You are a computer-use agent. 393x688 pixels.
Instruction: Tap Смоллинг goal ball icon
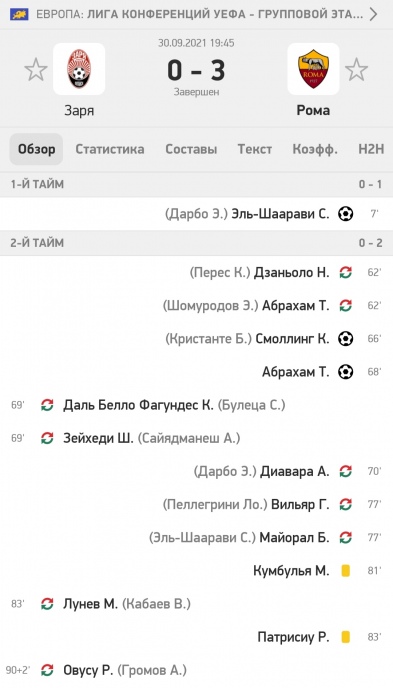click(346, 339)
